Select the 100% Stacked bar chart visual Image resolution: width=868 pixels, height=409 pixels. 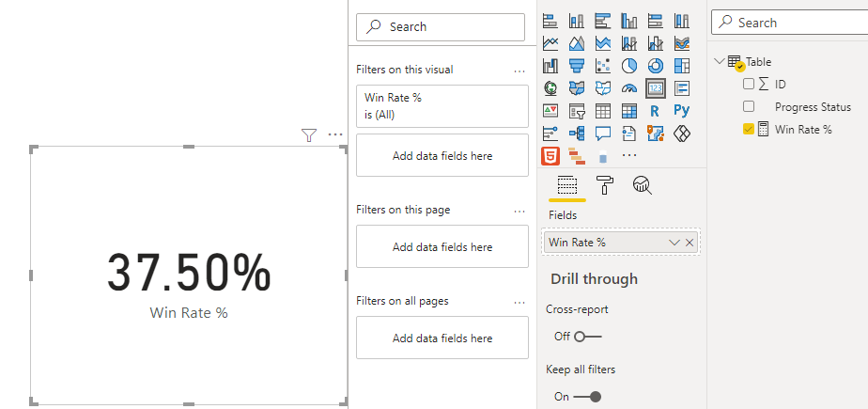click(x=656, y=21)
